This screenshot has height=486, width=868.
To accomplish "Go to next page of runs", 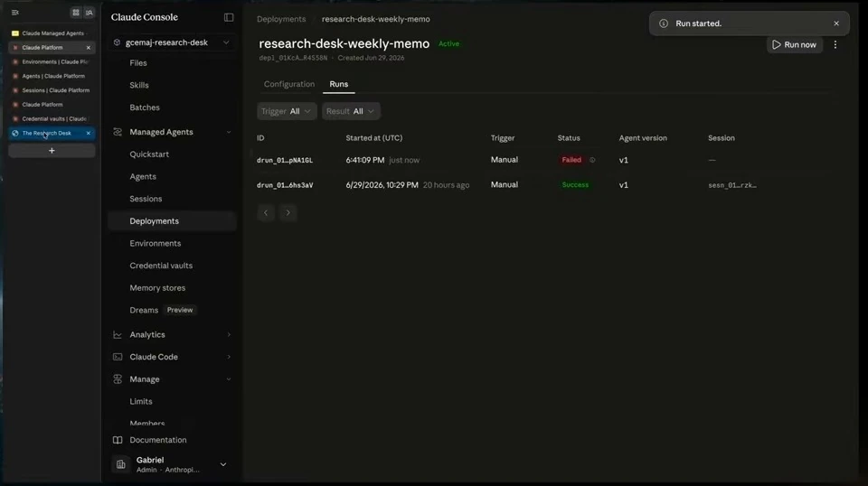I will tap(288, 213).
